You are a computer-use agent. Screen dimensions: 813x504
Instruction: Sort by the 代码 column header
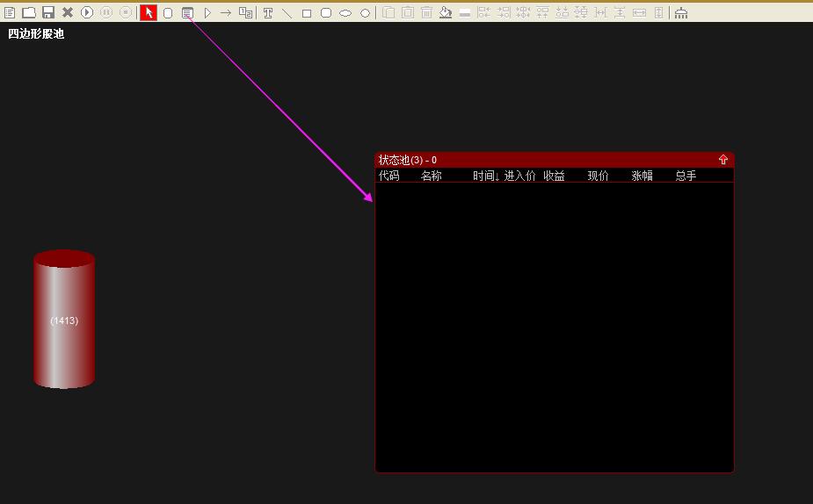click(388, 176)
